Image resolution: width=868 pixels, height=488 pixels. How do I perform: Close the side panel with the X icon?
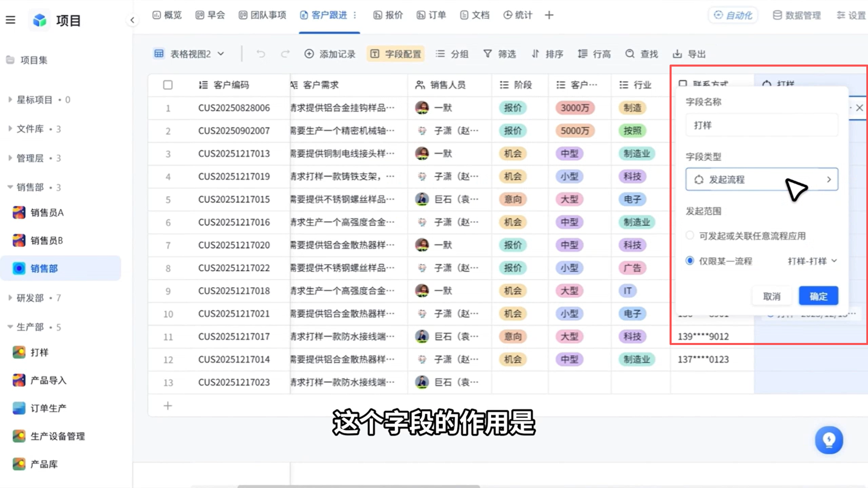(x=859, y=108)
